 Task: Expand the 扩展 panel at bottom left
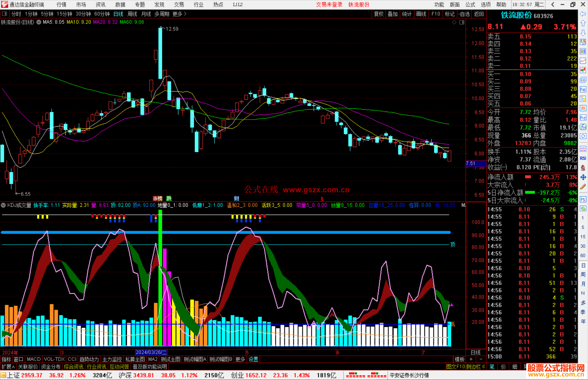8,367
